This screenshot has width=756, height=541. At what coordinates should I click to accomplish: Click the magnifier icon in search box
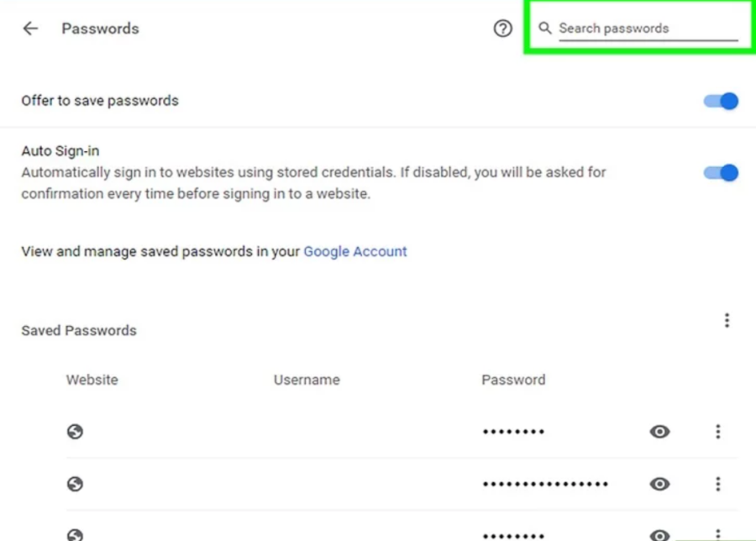[545, 28]
